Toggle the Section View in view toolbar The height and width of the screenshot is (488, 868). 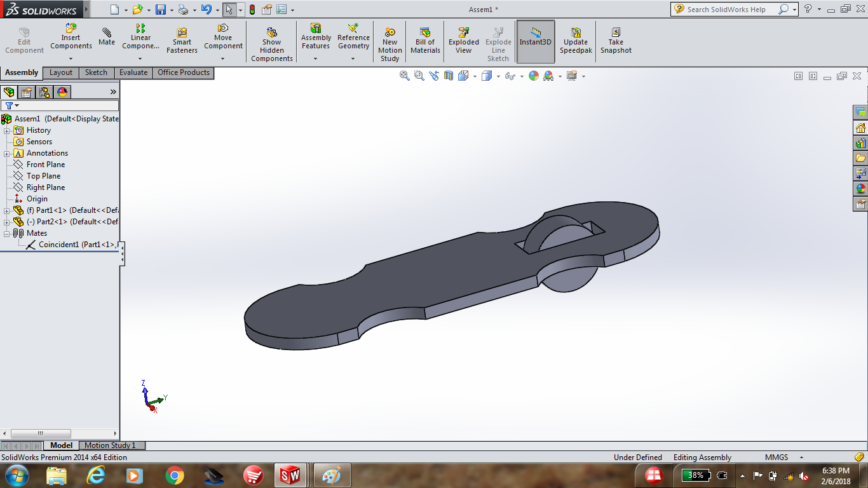(449, 76)
